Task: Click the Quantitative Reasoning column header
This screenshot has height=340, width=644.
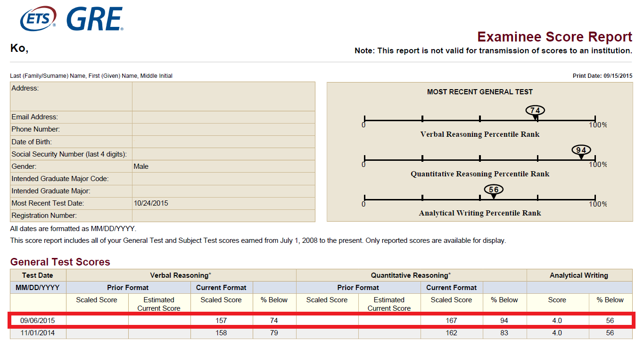Action: [411, 275]
